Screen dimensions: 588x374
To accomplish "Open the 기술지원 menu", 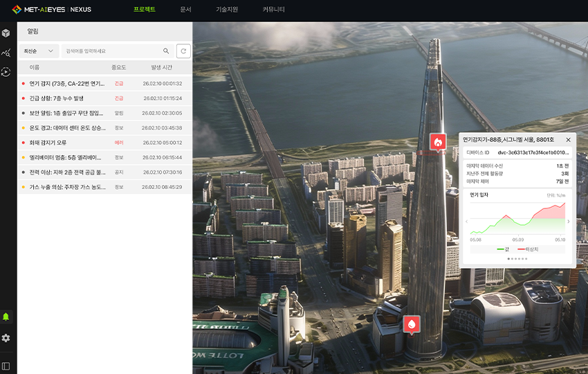I will (x=227, y=10).
